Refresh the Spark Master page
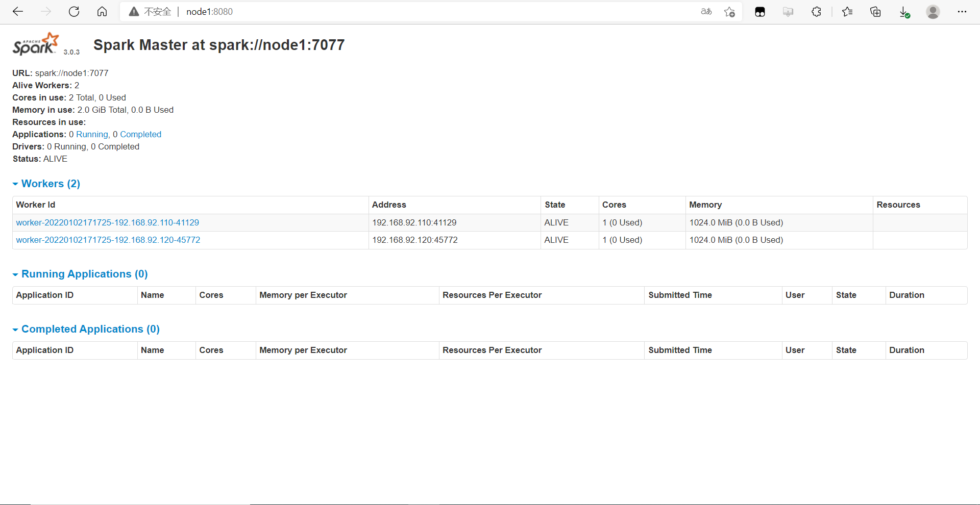 pyautogui.click(x=74, y=11)
